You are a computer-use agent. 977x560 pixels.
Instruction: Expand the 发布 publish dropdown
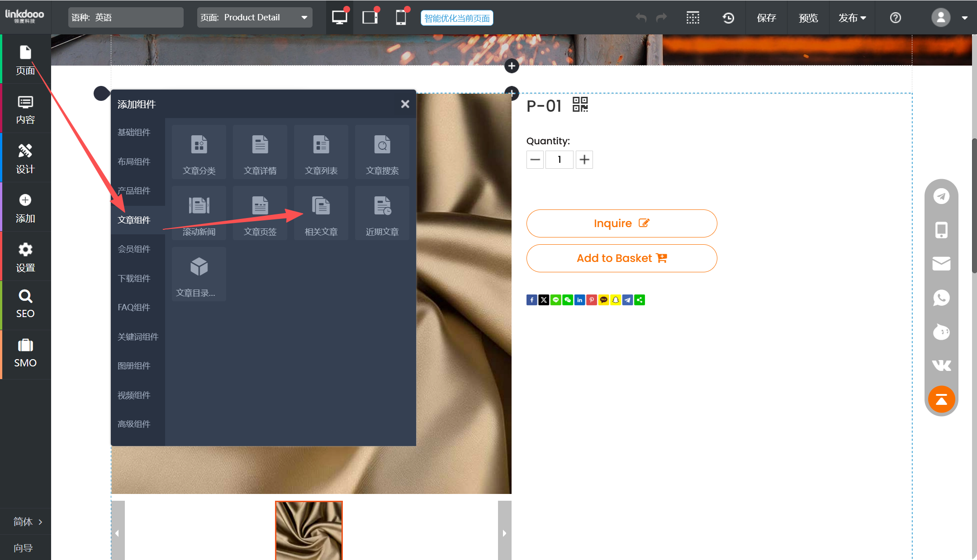pyautogui.click(x=852, y=18)
